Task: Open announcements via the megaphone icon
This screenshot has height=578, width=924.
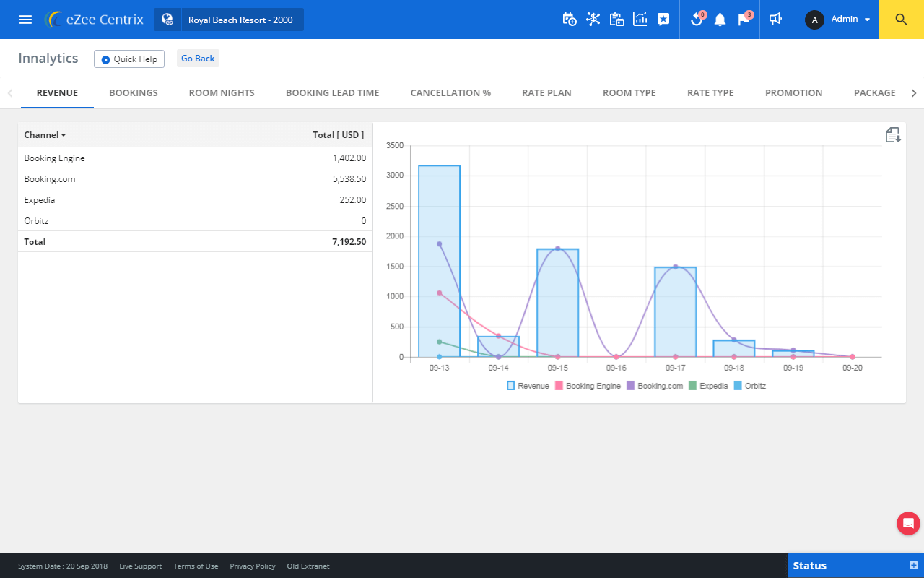Action: click(775, 20)
